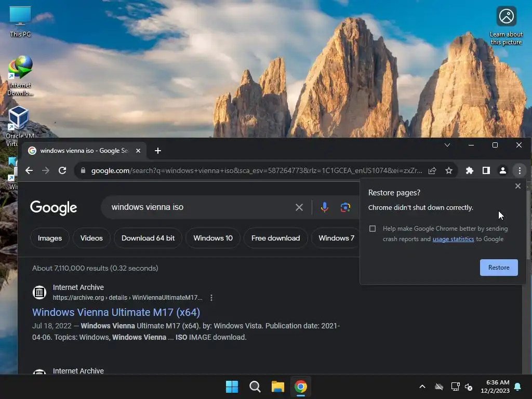
Task: Switch to the windows vienna iso tab
Action: coord(84,151)
